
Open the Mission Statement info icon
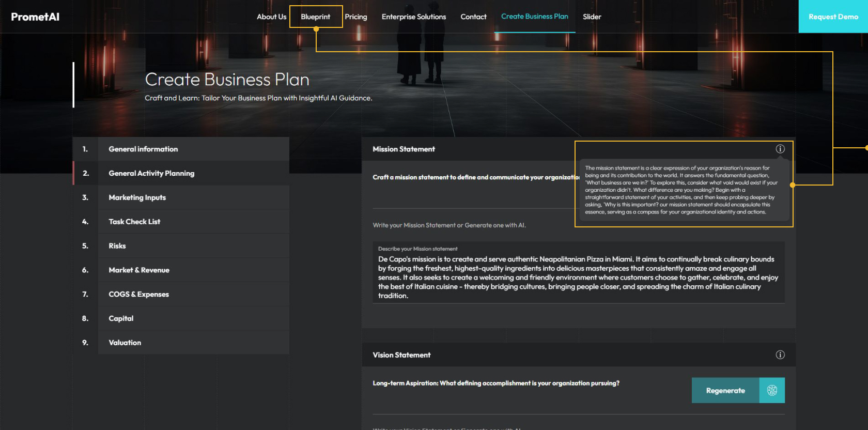tap(780, 149)
